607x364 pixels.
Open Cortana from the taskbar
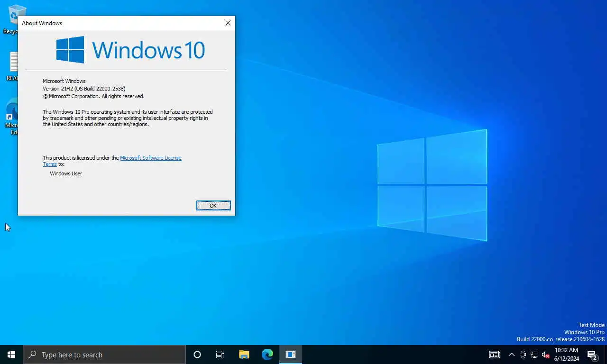(197, 355)
